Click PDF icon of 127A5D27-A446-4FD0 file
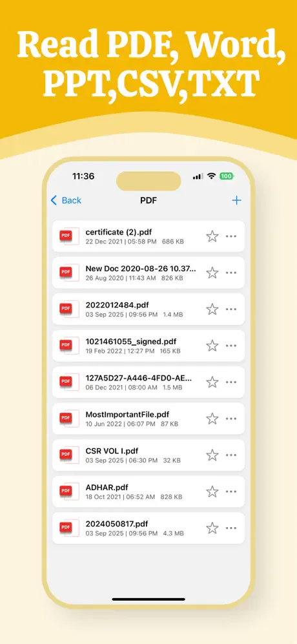Image resolution: width=297 pixels, height=644 pixels. coord(69,382)
